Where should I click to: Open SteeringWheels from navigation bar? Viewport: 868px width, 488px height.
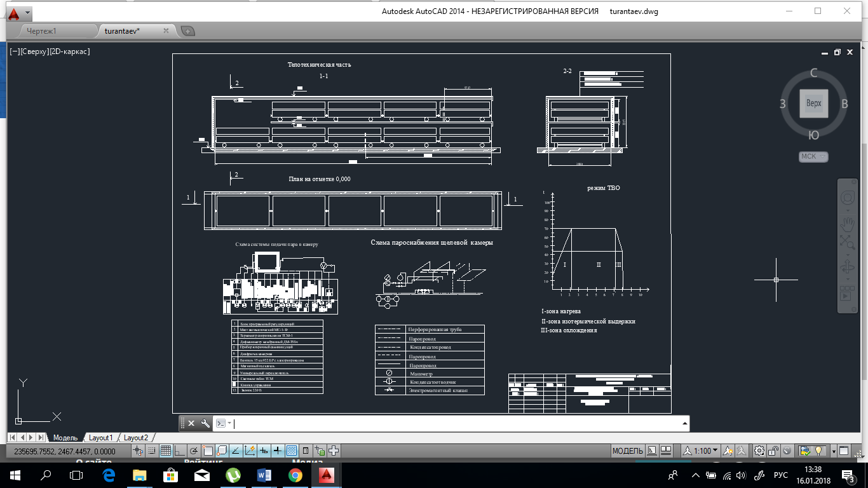[x=848, y=198]
